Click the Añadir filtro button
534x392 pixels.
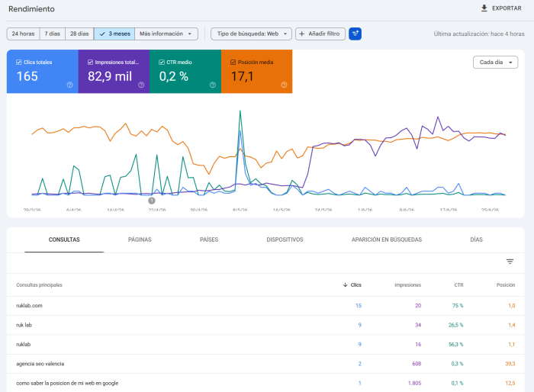tap(320, 34)
